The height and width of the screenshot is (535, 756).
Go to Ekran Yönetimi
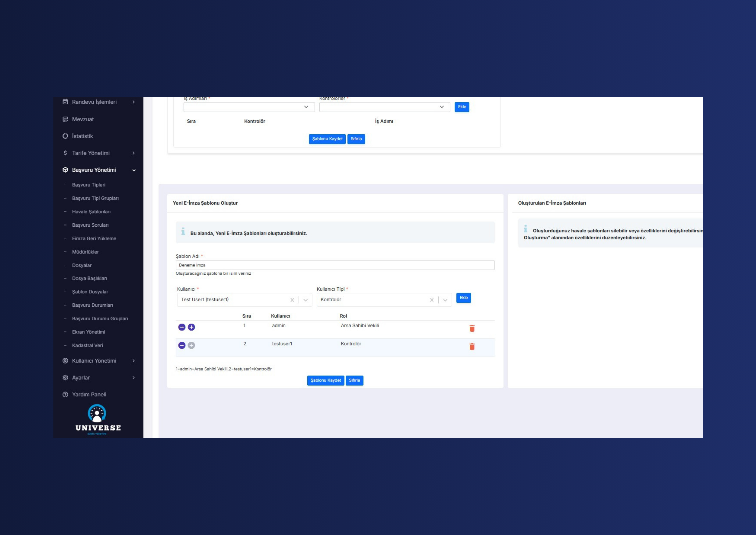89,332
